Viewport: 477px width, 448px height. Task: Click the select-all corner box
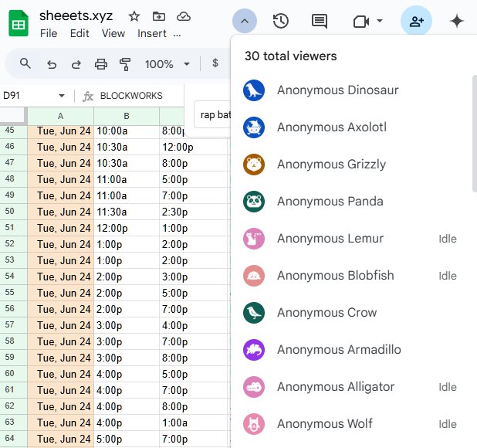pos(12,115)
